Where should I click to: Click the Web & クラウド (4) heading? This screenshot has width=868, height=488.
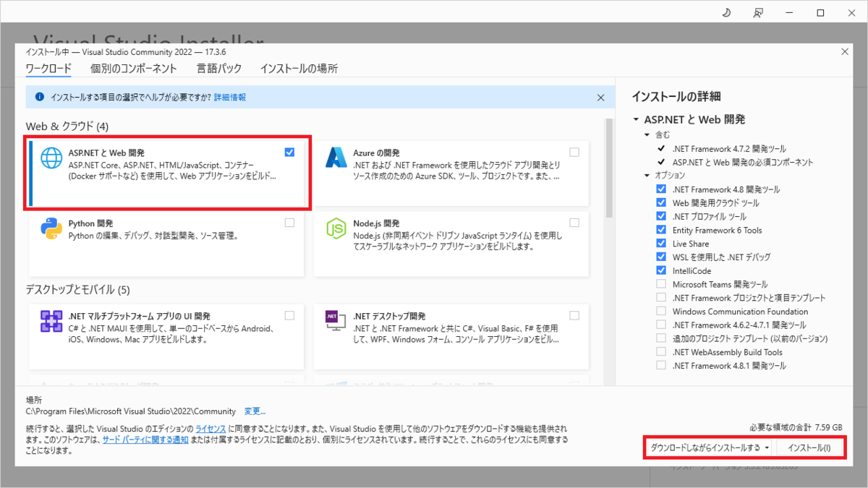[x=67, y=127]
